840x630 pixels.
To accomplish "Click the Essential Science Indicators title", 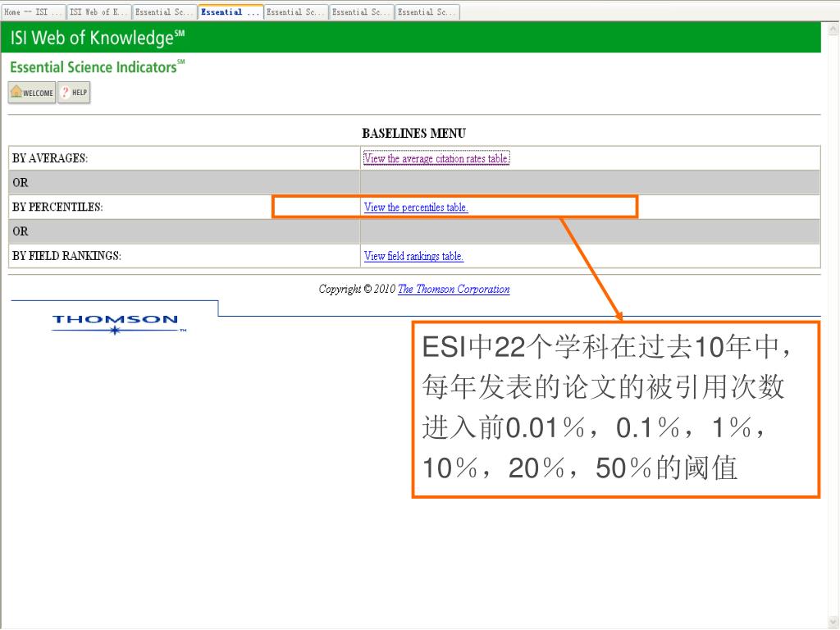I will (x=97, y=66).
